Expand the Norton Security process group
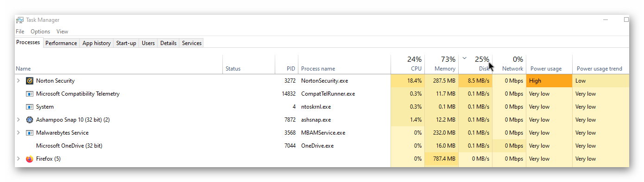644x182 pixels. (19, 81)
